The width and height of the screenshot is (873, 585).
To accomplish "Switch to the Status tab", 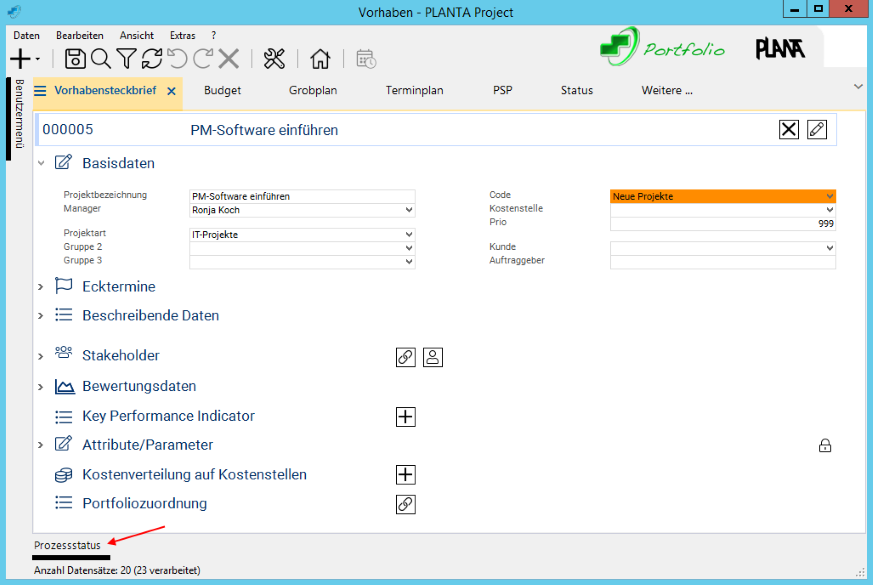I will [577, 90].
